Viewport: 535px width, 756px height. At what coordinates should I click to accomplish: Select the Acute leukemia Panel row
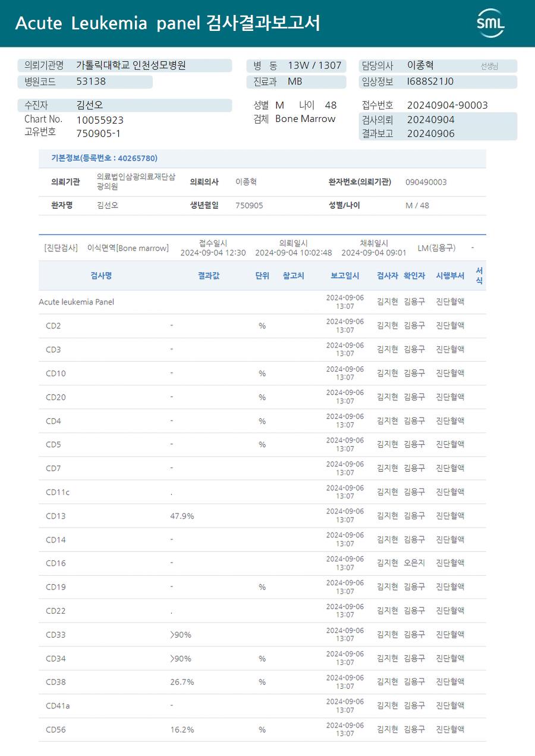262,302
